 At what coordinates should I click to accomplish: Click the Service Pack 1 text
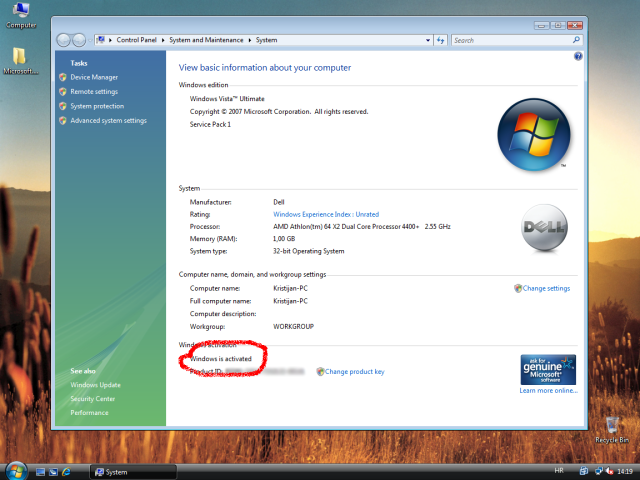coord(210,124)
